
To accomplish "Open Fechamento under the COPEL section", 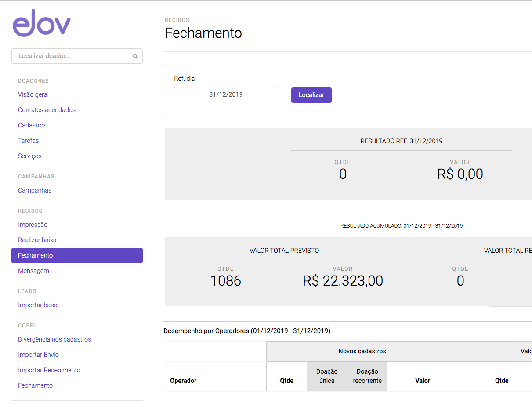I will click(x=35, y=385).
